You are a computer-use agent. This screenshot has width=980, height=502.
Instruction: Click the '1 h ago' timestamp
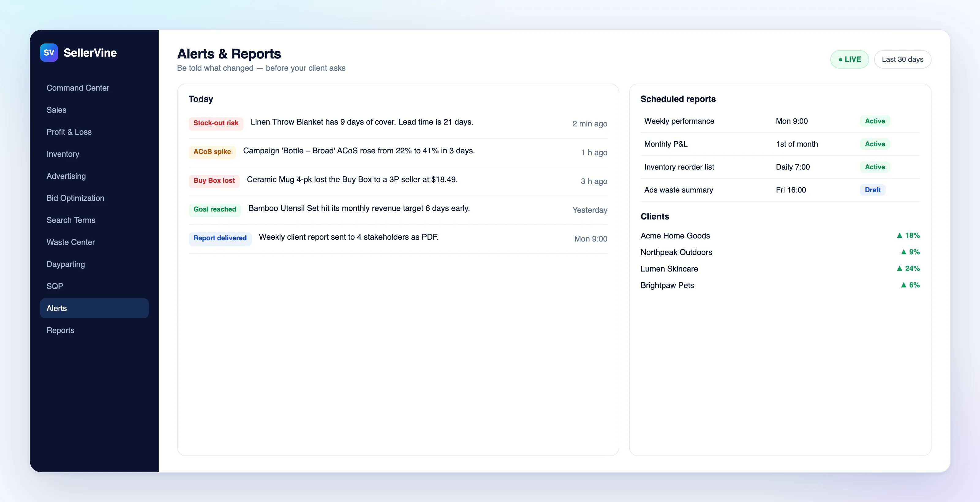pos(594,153)
